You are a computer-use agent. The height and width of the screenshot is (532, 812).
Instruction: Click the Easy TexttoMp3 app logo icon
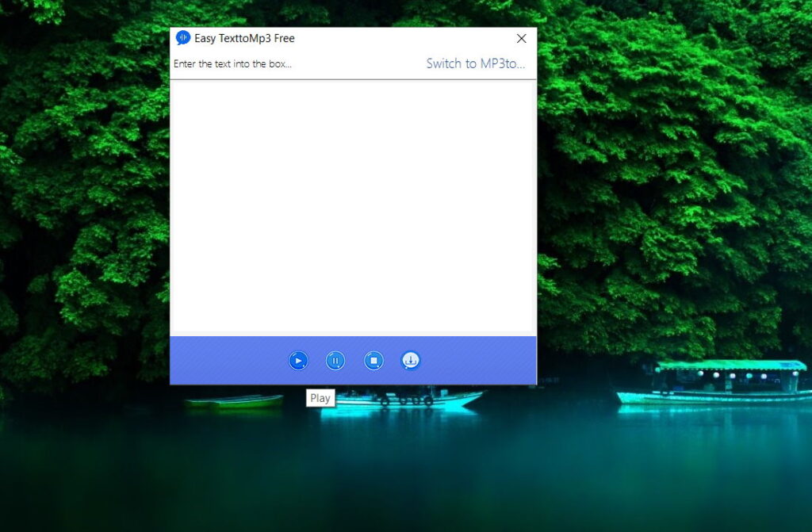click(183, 38)
